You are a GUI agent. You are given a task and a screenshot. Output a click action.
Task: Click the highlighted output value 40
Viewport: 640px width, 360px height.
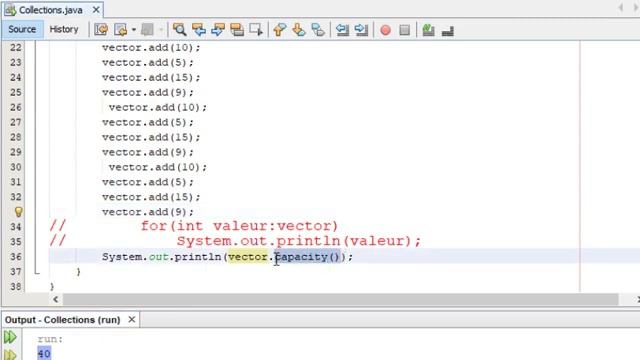click(44, 353)
